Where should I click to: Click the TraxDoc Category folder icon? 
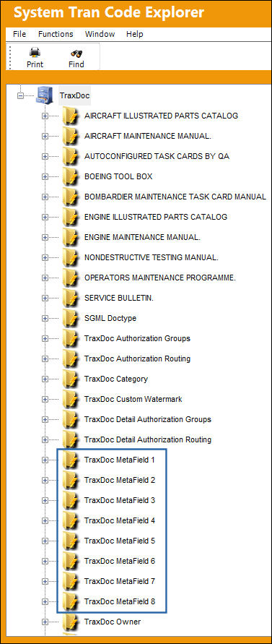[x=71, y=379]
